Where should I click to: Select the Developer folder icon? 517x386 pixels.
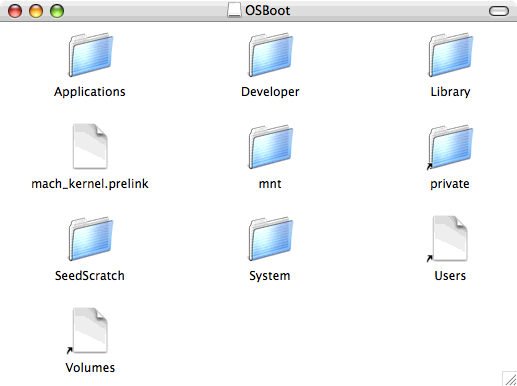271,55
